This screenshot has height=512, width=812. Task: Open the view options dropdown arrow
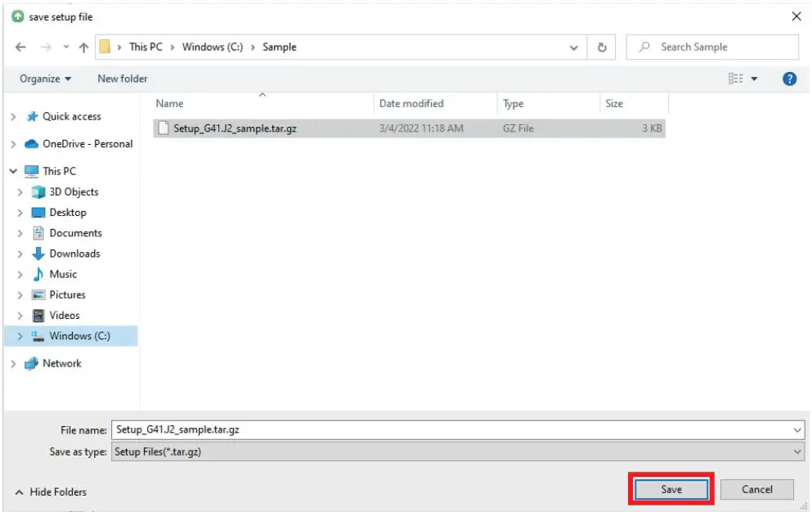(754, 79)
